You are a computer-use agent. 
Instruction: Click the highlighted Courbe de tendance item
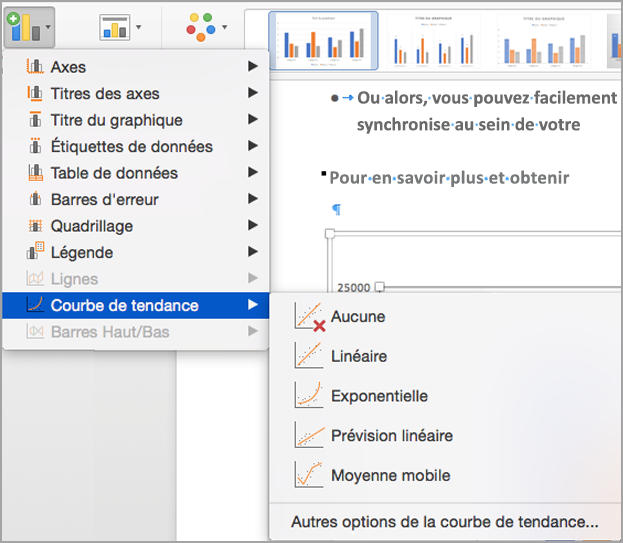[135, 305]
